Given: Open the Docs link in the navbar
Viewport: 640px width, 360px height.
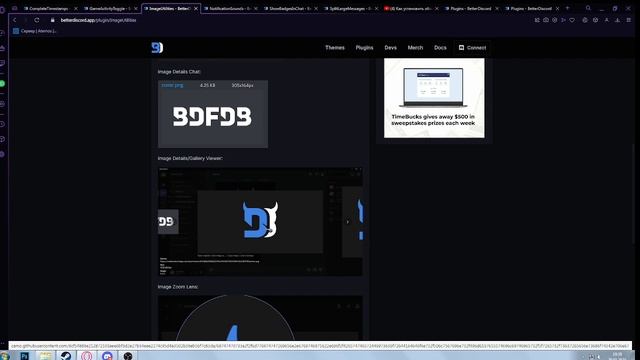Looking at the screenshot, I should click(x=440, y=48).
